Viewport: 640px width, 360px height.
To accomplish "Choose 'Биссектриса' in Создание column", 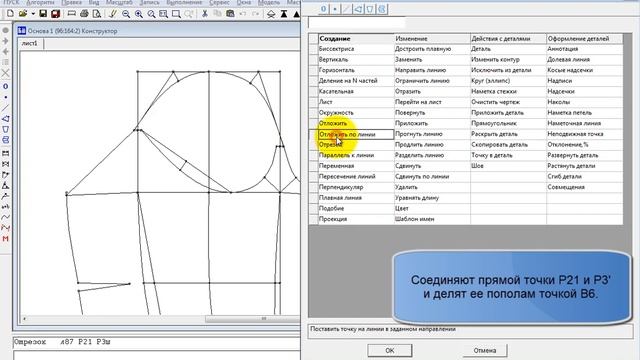I will 356,49.
